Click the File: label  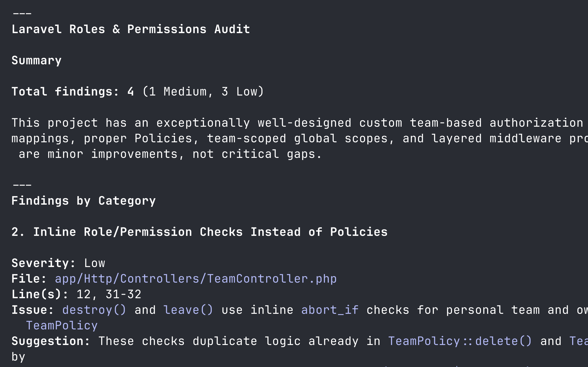coord(29,279)
